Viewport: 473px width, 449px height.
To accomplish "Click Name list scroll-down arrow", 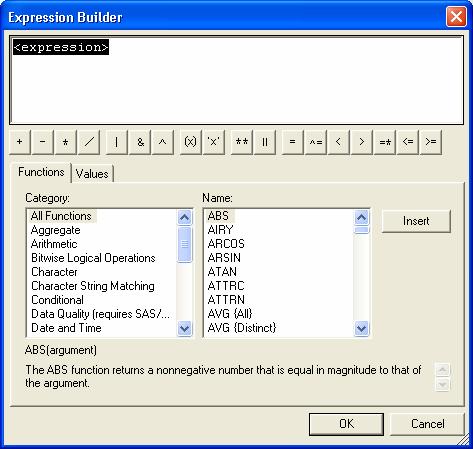I will 362,329.
